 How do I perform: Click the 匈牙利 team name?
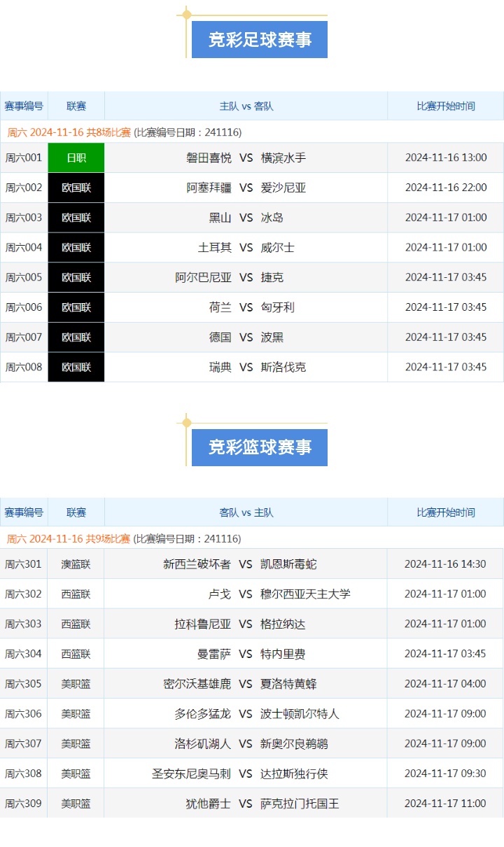coord(278,307)
